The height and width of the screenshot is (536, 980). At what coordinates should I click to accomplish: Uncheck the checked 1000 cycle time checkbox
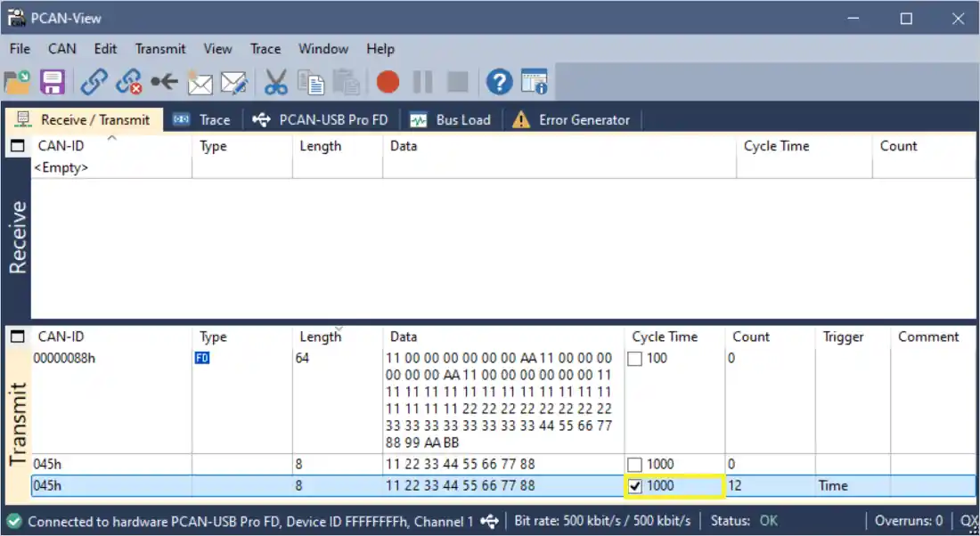click(x=634, y=486)
